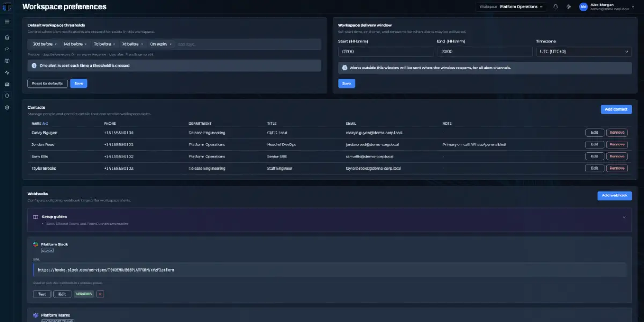Remove the On expiry threshold chip
The image size is (644, 322).
point(171,44)
